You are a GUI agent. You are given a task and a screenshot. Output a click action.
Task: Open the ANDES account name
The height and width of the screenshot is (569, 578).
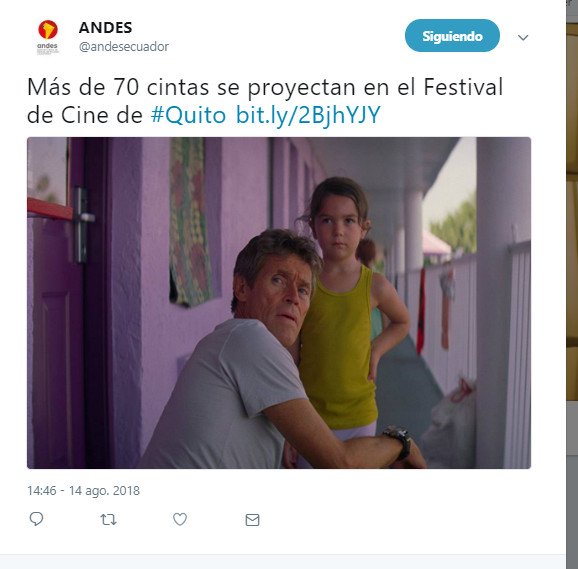(x=105, y=28)
